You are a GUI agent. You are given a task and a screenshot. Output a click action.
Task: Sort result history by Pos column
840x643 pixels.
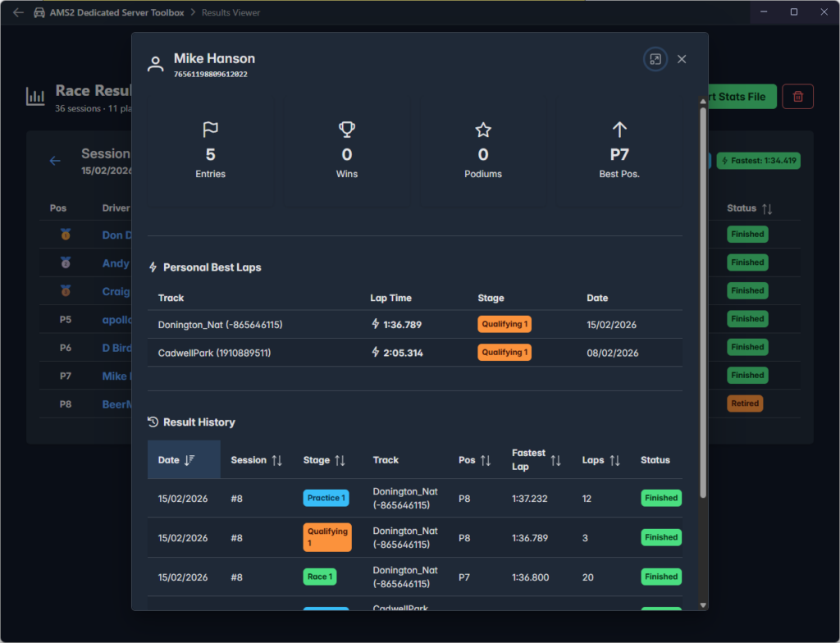474,460
